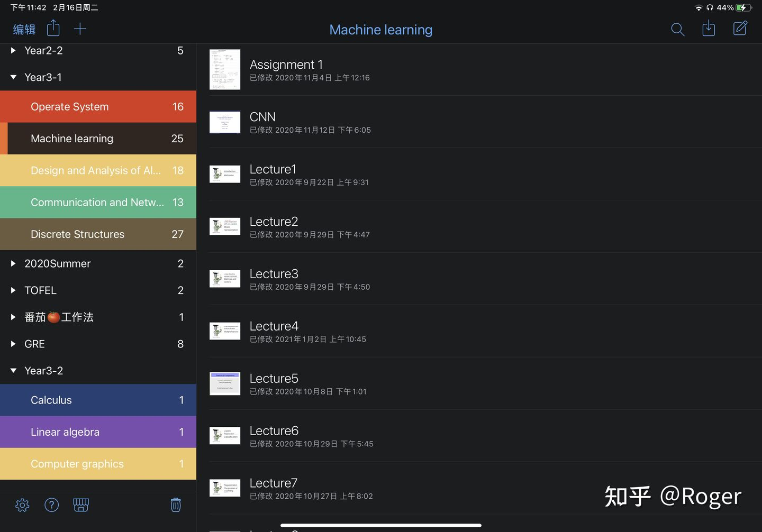Click Machine learning header title

pyautogui.click(x=381, y=30)
